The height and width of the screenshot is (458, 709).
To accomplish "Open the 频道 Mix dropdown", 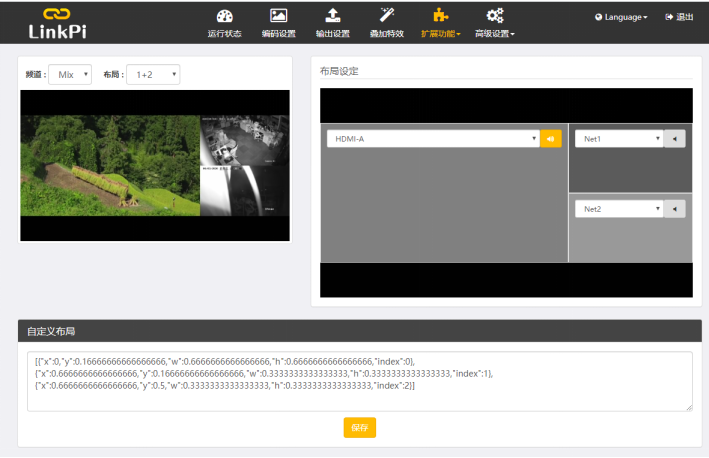I will pos(70,75).
